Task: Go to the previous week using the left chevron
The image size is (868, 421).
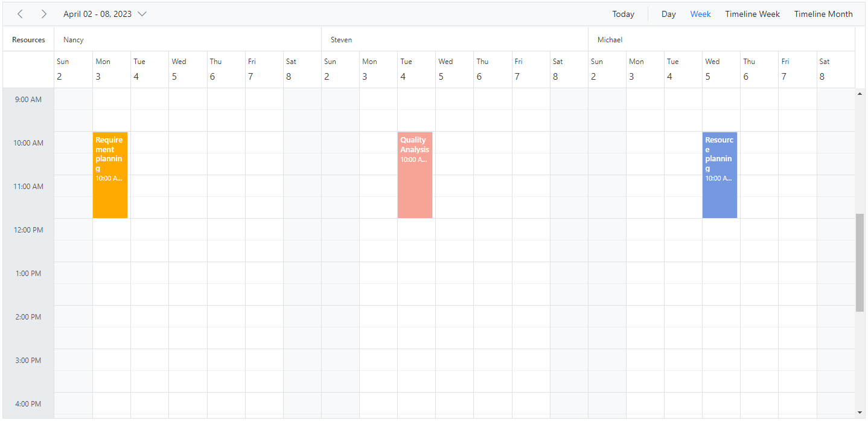Action: [x=20, y=14]
